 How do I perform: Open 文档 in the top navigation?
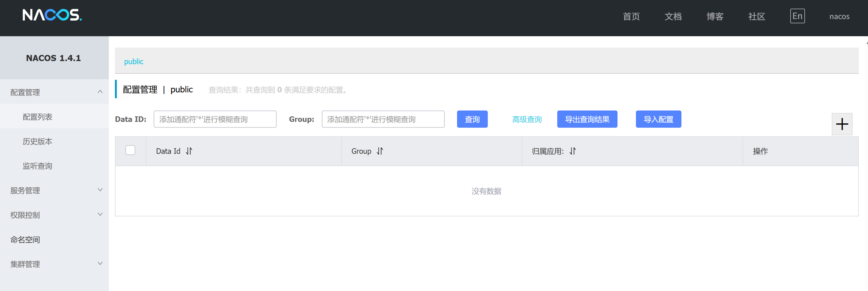673,16
